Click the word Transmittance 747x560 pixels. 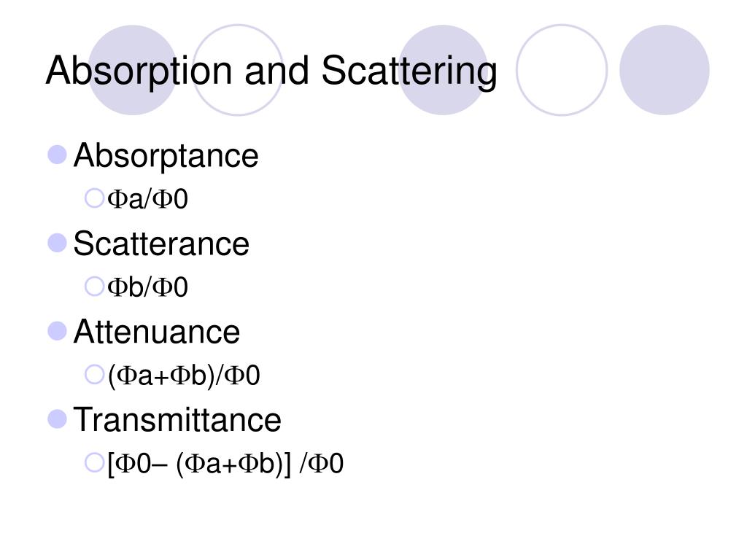(x=177, y=420)
